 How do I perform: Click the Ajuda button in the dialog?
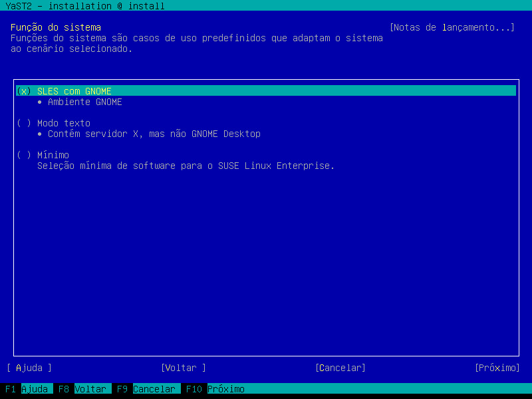(29, 368)
